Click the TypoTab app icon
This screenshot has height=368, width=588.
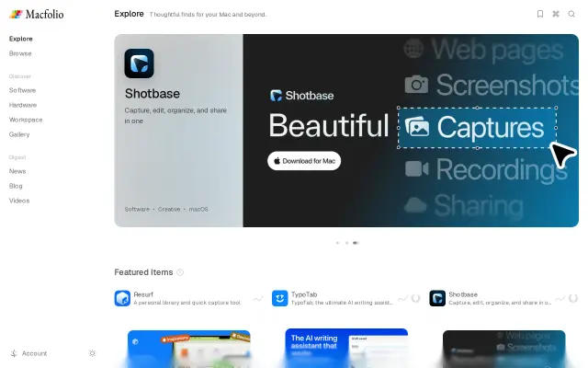tap(279, 298)
